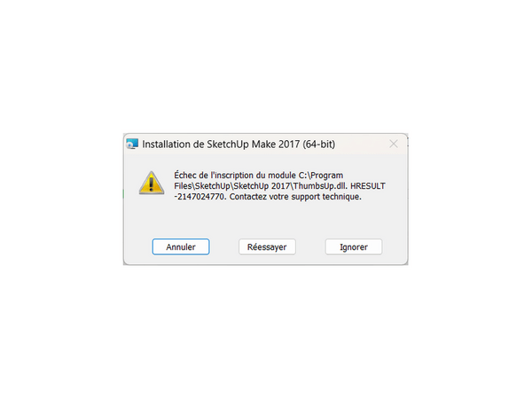This screenshot has width=532, height=399.
Task: Click the error number -2147024770
Action: click(199, 197)
